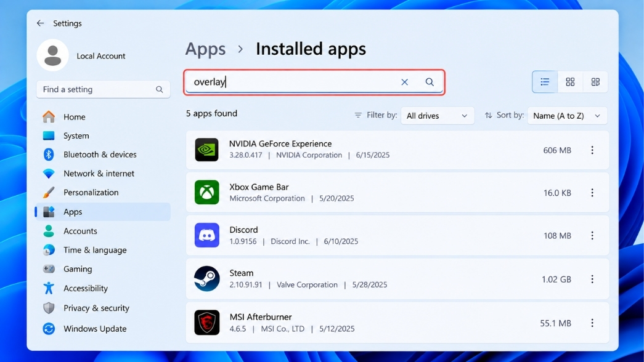This screenshot has height=362, width=644.
Task: Click the Xbox Game Bar app icon
Action: (206, 192)
